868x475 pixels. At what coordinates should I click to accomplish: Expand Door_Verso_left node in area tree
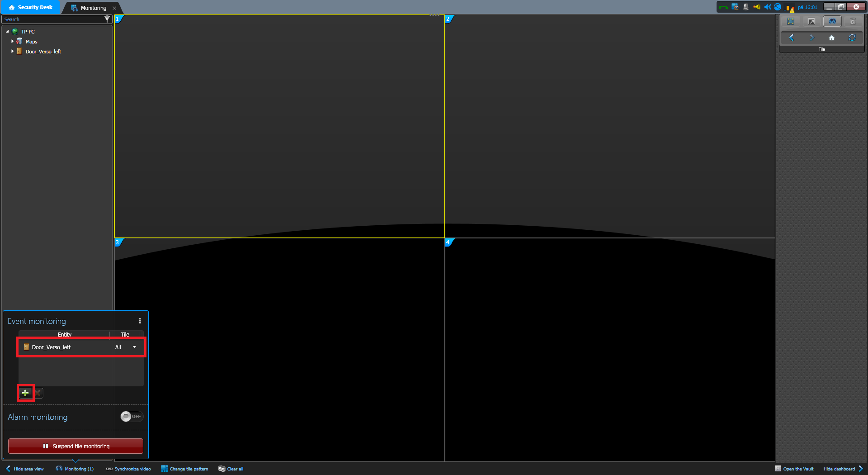(x=12, y=51)
